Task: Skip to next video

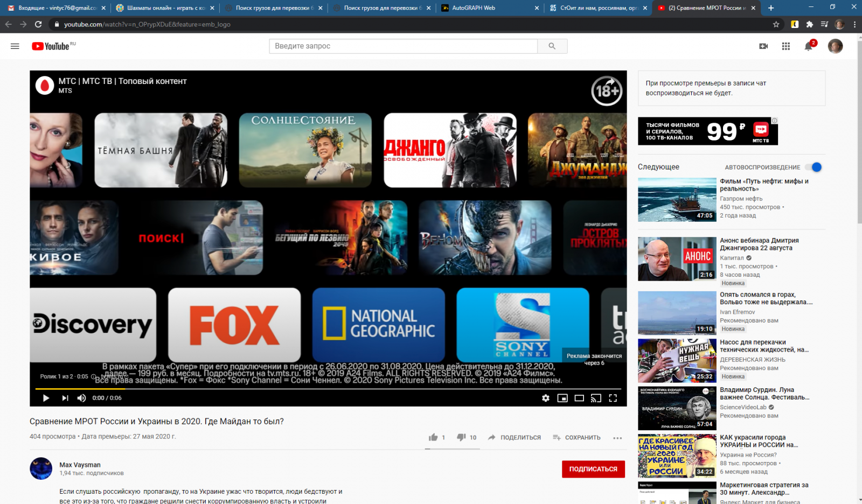Action: pos(65,398)
